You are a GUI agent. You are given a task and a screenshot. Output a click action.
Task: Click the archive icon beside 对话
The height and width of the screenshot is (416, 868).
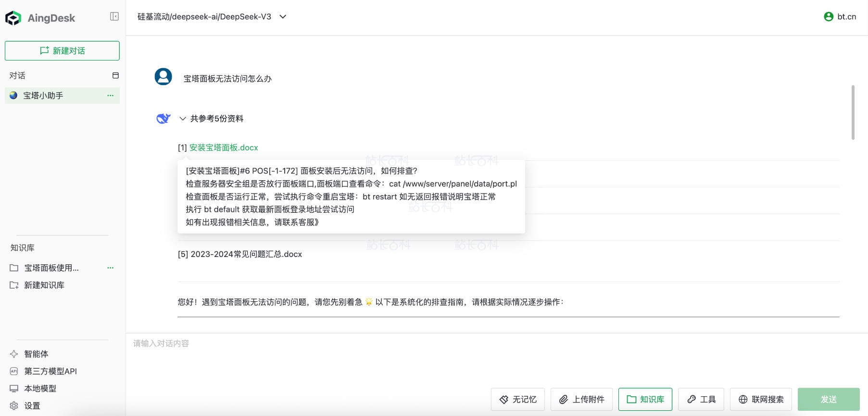(x=115, y=75)
